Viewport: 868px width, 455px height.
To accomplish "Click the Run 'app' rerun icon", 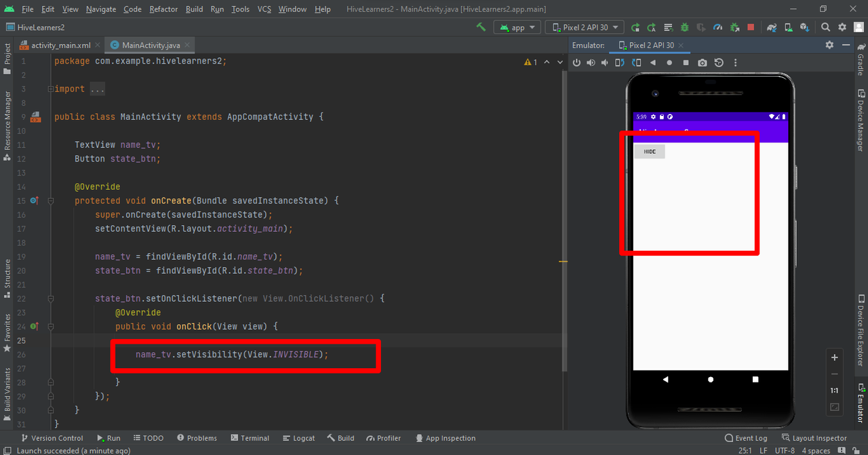I will [635, 27].
